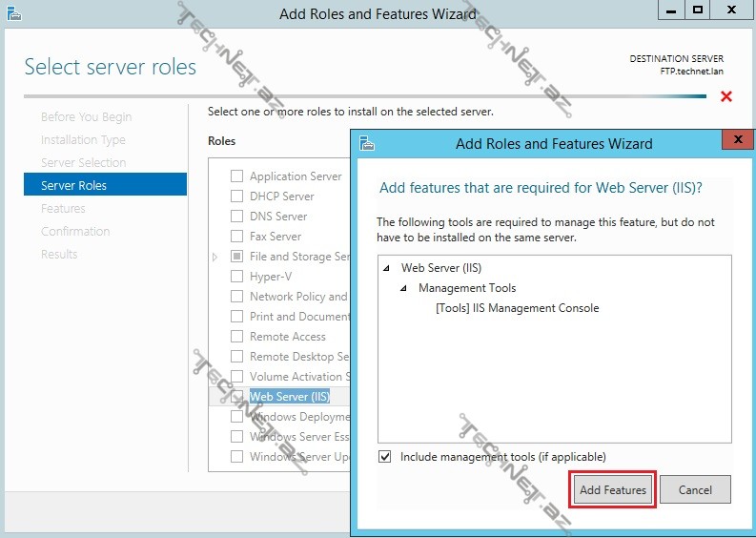Expand File and Storage Services role
The image size is (756, 538).
(215, 257)
